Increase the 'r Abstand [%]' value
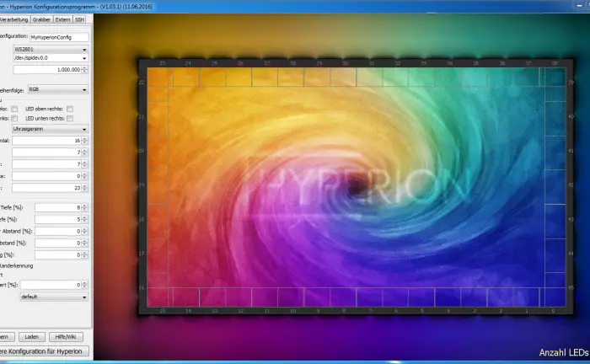Viewport: 590px width, 364px height. 85,229
